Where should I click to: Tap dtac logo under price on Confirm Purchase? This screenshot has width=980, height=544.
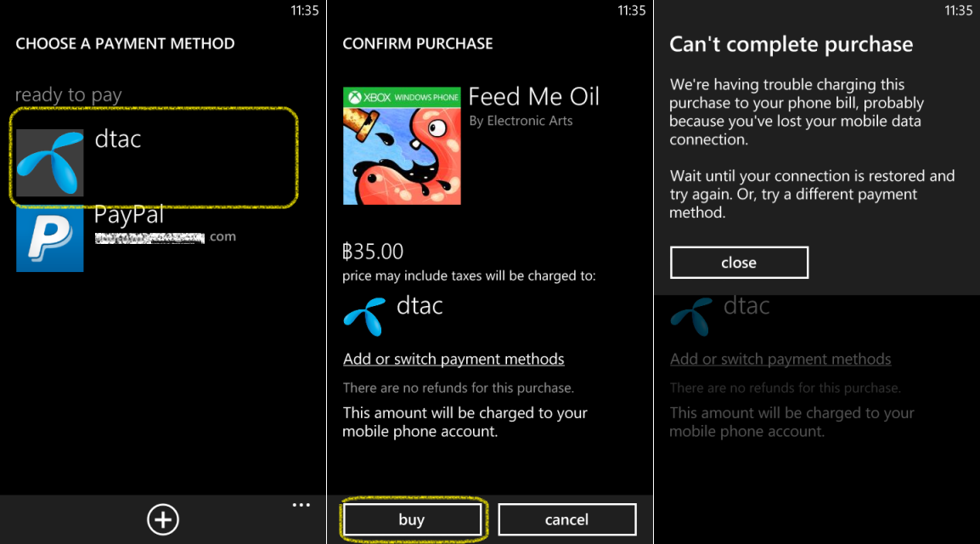pyautogui.click(x=364, y=316)
